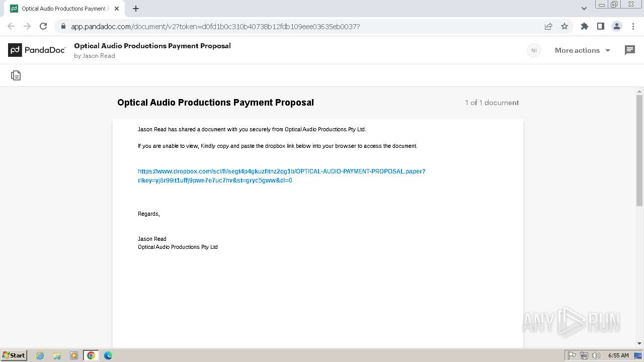Open network status tray icon
Viewport: 644px width, 362px height.
[x=584, y=355]
